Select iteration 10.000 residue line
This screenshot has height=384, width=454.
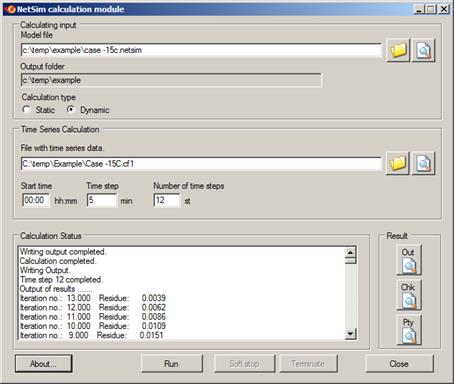click(x=93, y=326)
